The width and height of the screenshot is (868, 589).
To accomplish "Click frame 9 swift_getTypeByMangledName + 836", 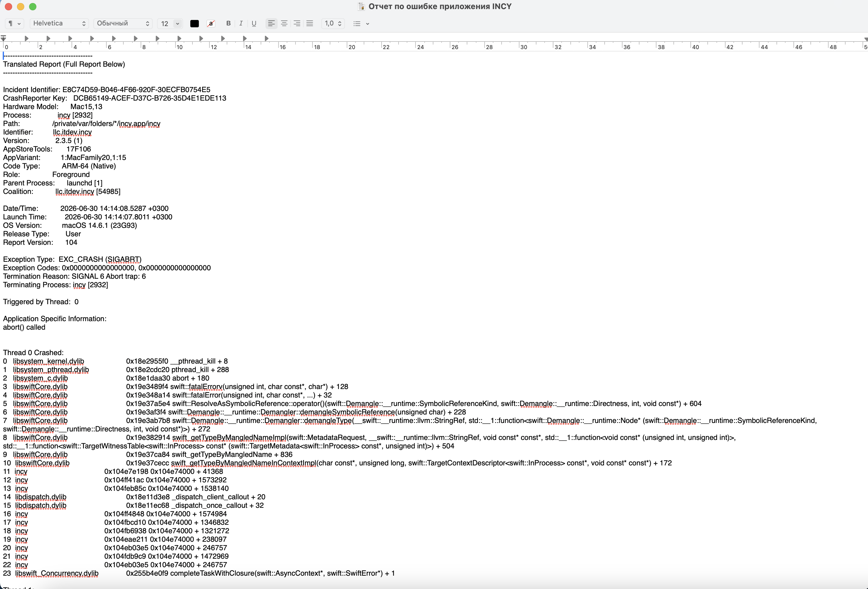I will click(148, 455).
